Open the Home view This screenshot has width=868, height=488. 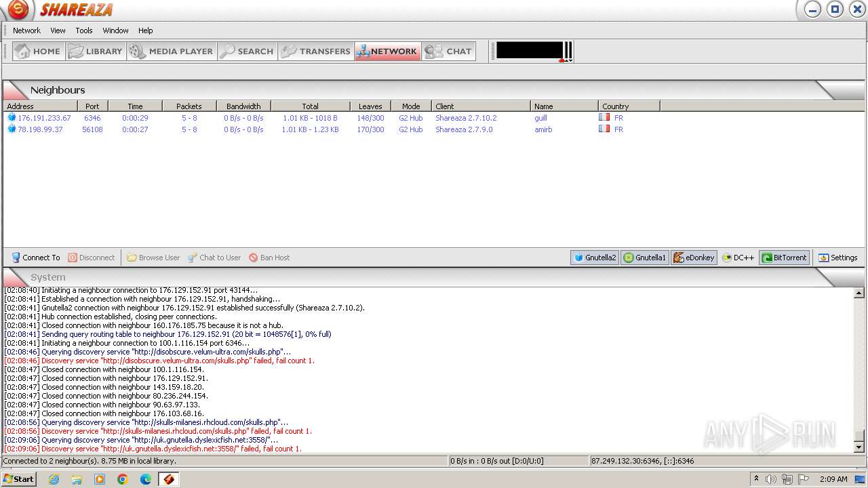pyautogui.click(x=39, y=52)
